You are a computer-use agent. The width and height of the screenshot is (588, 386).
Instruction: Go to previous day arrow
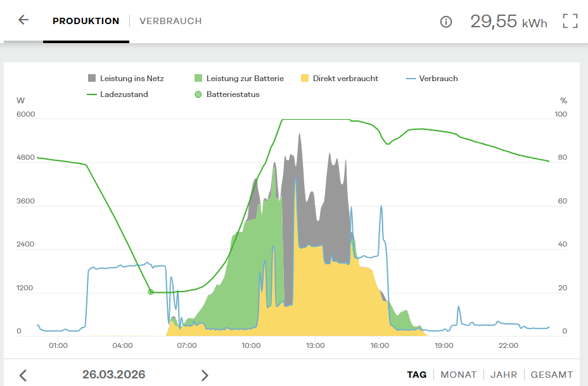pos(23,375)
